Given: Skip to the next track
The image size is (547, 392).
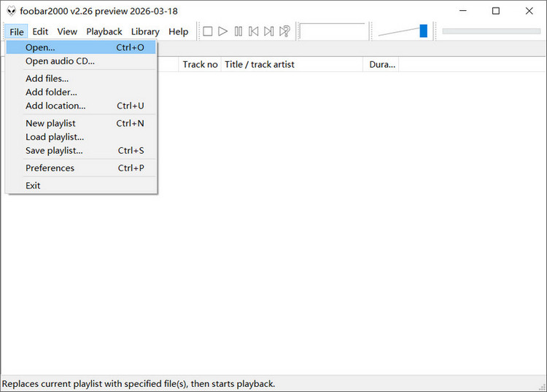Looking at the screenshot, I should click(x=269, y=31).
